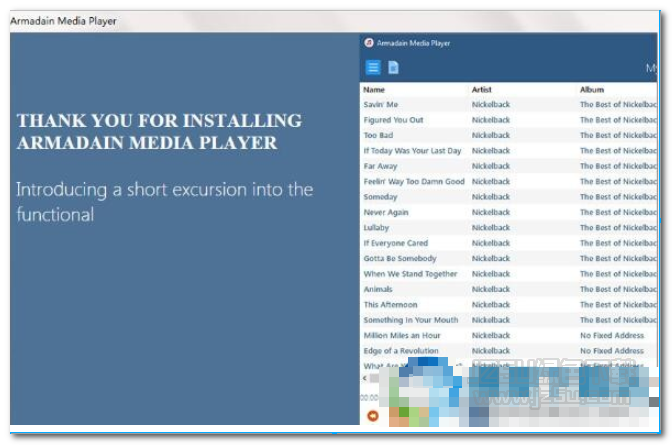Select the song Too Bad
This screenshot has width=672, height=445.
point(378,135)
